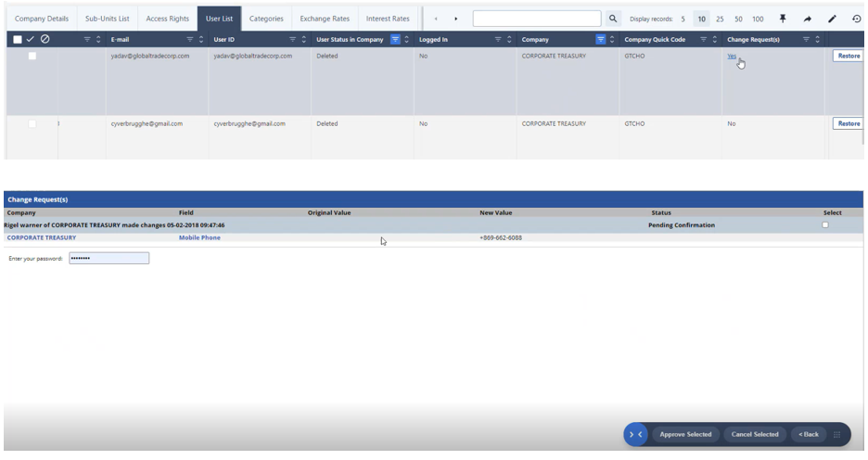Image resolution: width=868 pixels, height=460 pixels.
Task: Click the pin icon in toolbar
Action: (783, 19)
